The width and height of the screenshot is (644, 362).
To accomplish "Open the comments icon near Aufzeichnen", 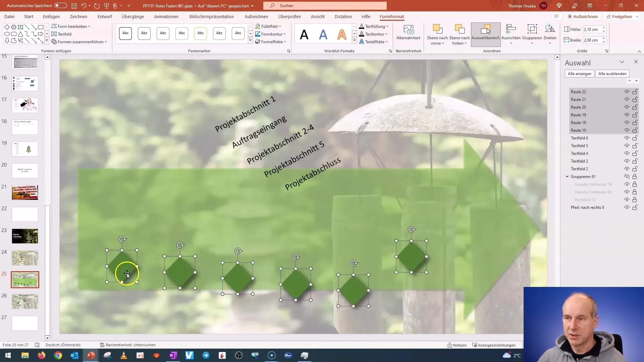I will tap(556, 16).
